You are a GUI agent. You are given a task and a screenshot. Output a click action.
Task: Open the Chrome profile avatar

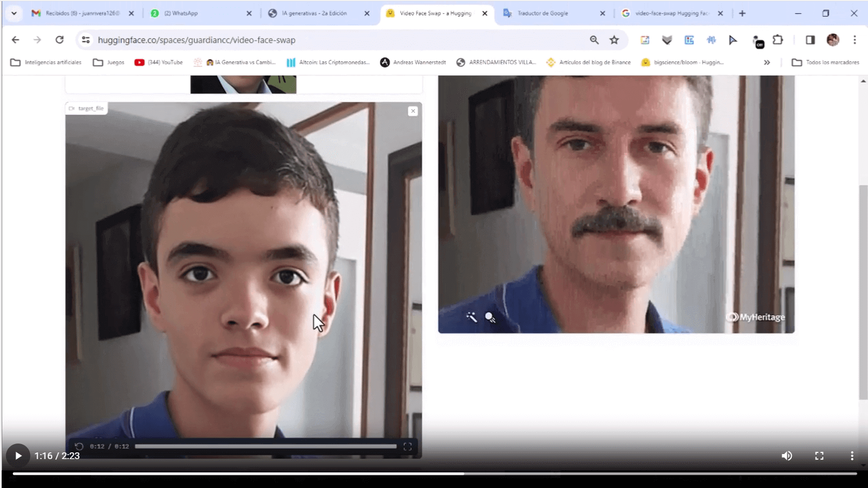(833, 40)
